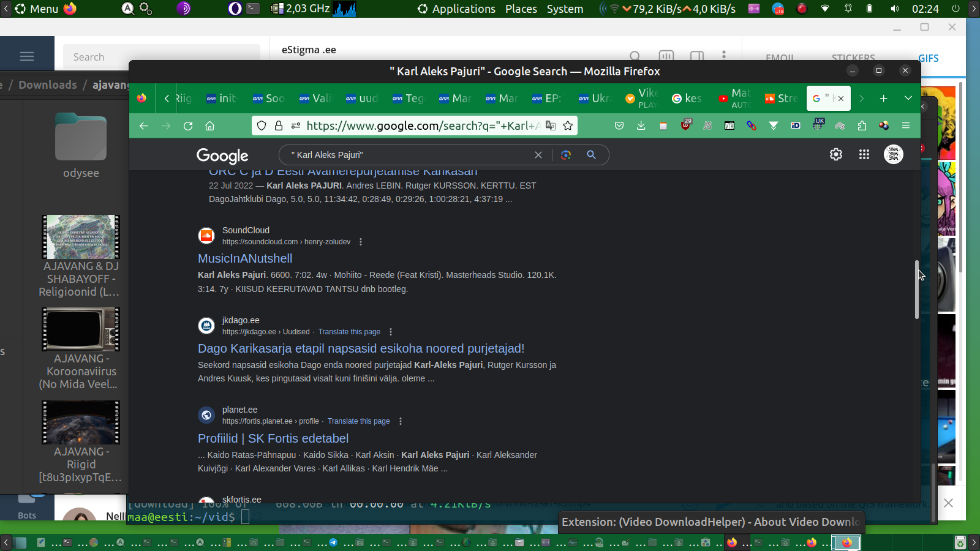
Task: Translate the planet.ee result page
Action: [x=358, y=421]
